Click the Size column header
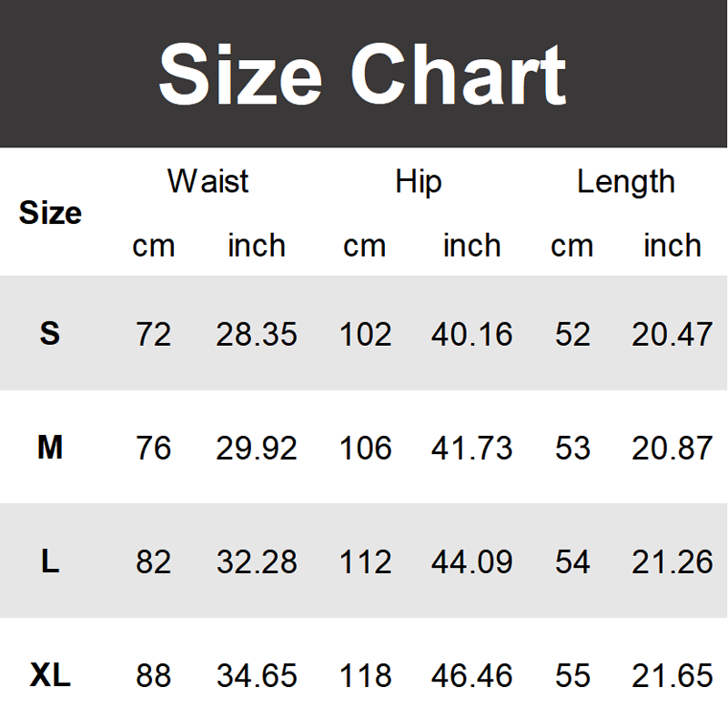This screenshot has height=728, width=728. (x=50, y=213)
